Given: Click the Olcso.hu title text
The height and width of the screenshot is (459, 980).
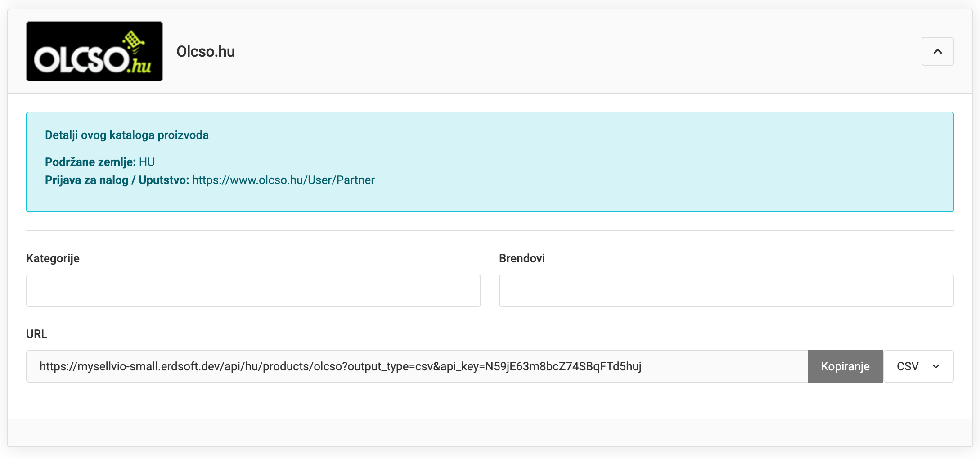Looking at the screenshot, I should 205,51.
